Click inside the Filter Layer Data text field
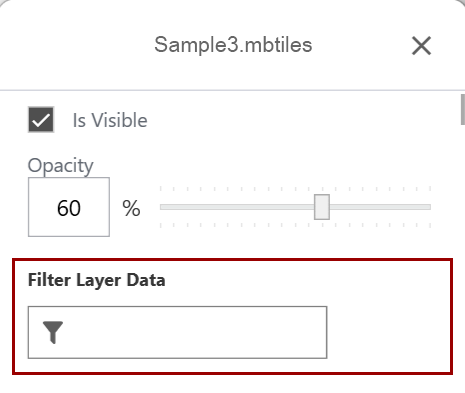Screen dimensions: 465x393 [x=177, y=332]
